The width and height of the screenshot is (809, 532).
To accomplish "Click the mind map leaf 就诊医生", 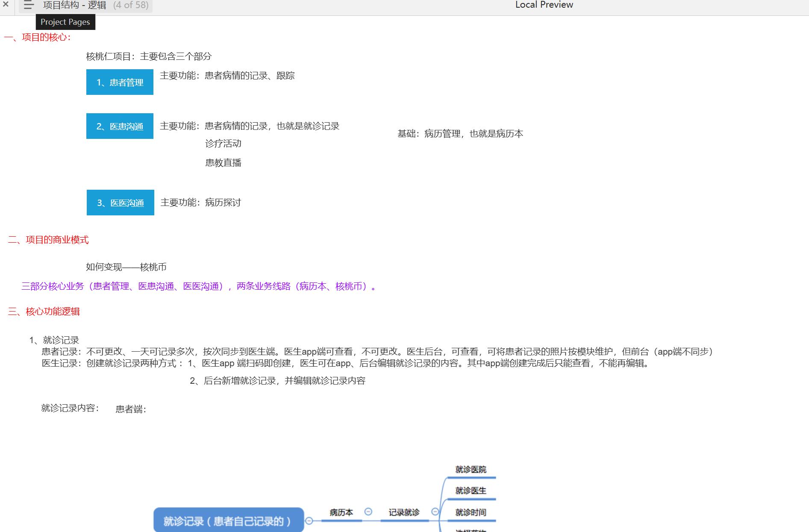I will 471,491.
